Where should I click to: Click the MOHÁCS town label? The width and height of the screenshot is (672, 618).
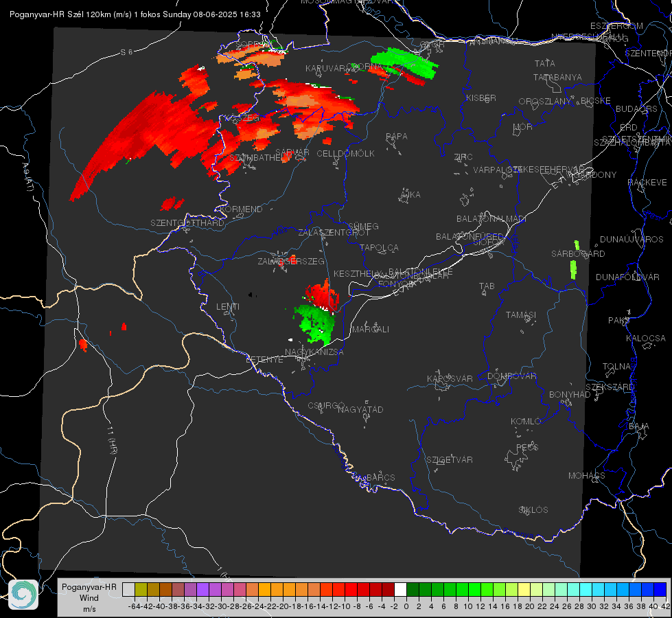587,475
